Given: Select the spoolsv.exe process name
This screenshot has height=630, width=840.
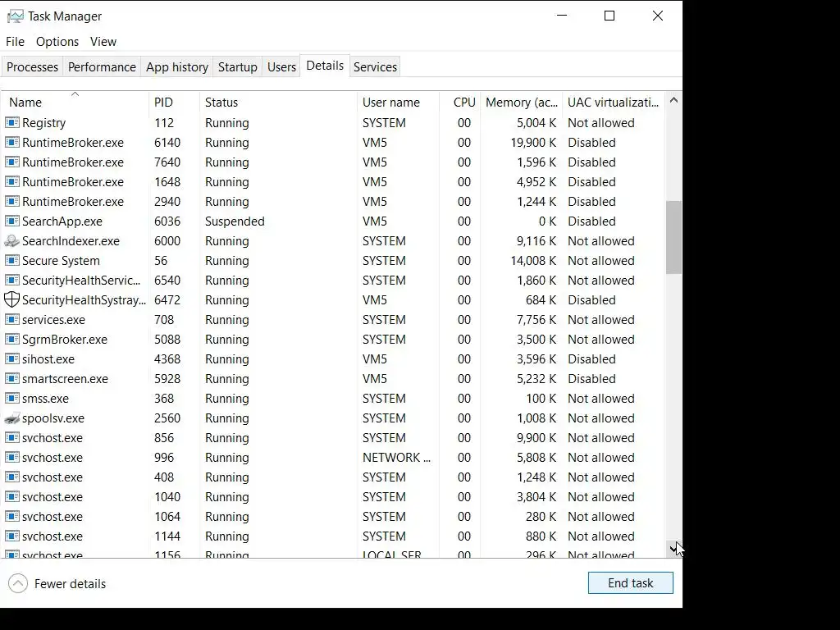Looking at the screenshot, I should pyautogui.click(x=53, y=418).
